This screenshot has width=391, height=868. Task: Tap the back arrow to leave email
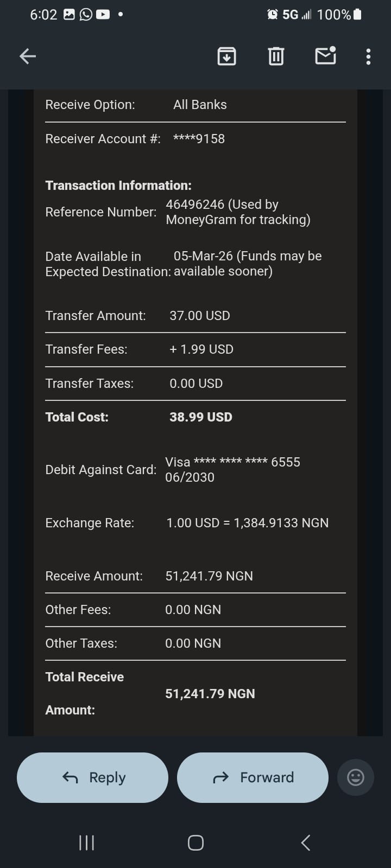pos(28,56)
